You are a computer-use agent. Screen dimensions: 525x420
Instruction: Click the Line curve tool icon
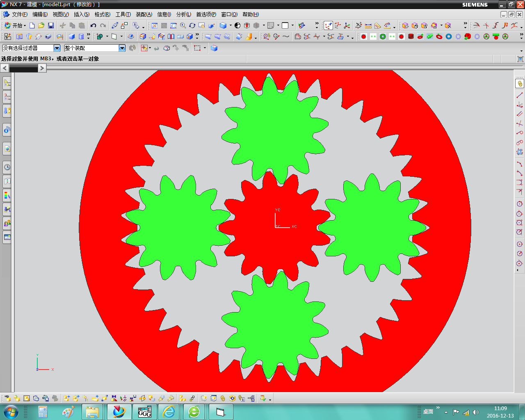click(x=520, y=95)
